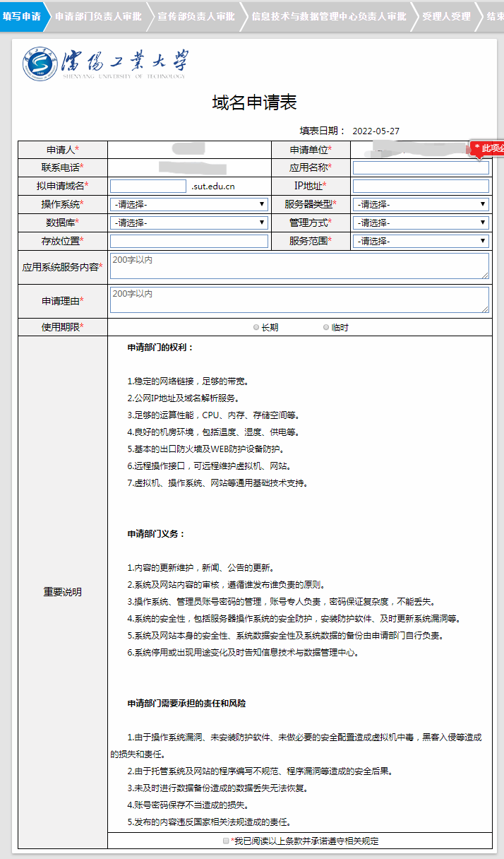Click the 拟申请域名 input field
The image size is (504, 859).
[x=148, y=186]
